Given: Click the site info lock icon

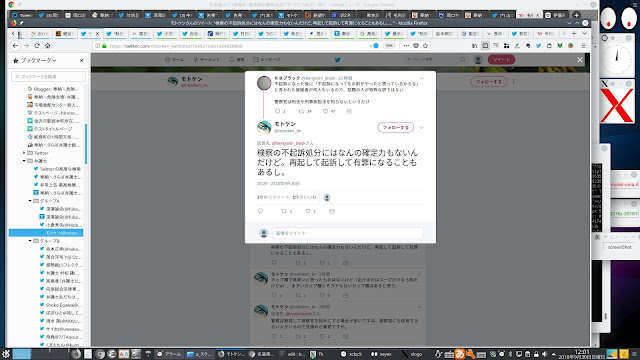Looking at the screenshot, I should (104, 46).
